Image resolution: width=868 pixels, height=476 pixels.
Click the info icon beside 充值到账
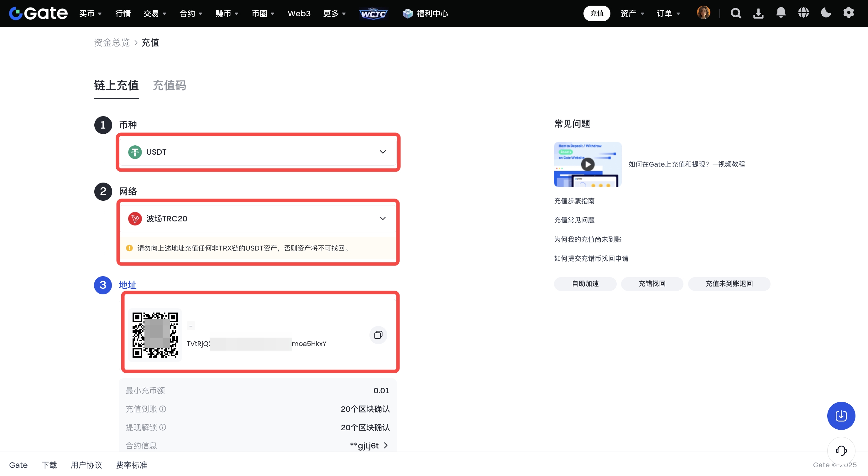coord(163,409)
